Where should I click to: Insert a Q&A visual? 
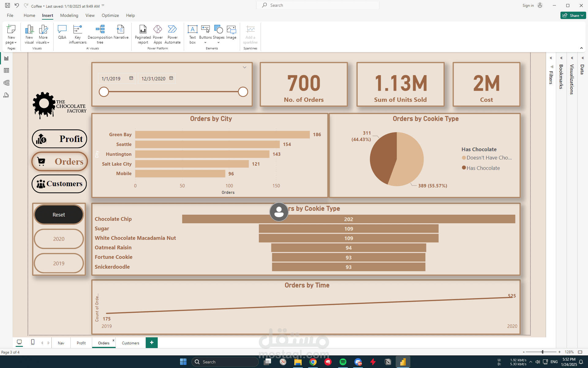point(62,33)
